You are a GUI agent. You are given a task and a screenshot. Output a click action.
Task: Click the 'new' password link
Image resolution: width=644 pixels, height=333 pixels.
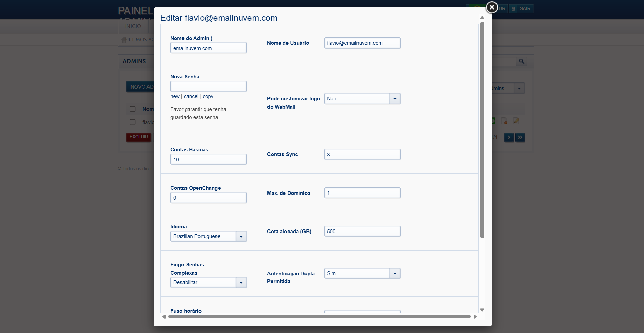pos(175,96)
